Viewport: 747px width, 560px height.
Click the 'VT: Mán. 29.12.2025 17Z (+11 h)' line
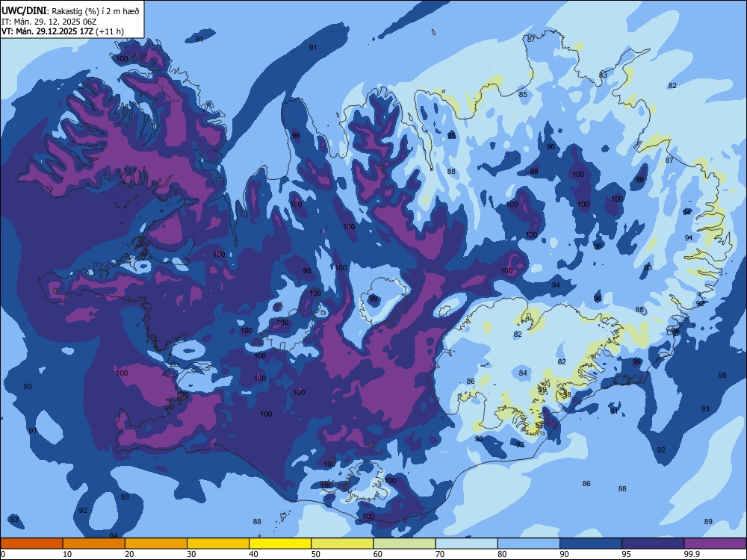[63, 31]
